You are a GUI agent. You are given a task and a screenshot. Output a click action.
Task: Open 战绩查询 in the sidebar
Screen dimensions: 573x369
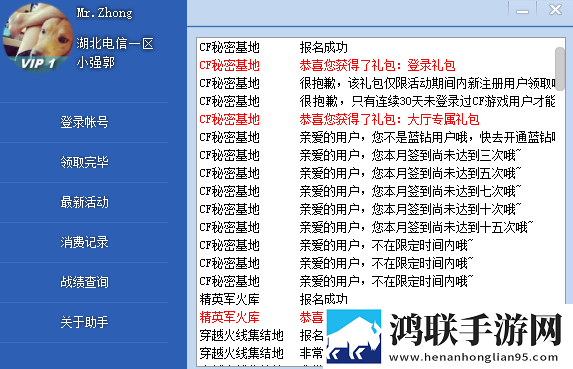(84, 282)
